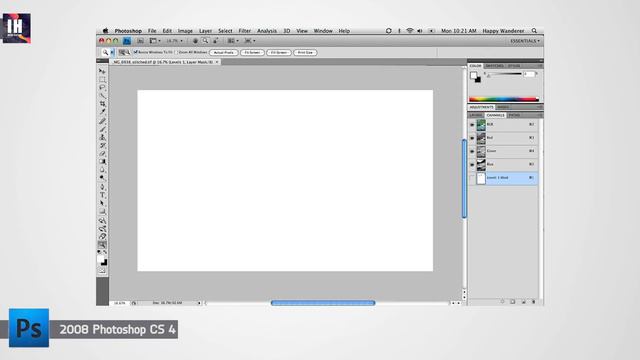Switch to the Swatches tab
The image size is (640, 360).
coord(494,66)
